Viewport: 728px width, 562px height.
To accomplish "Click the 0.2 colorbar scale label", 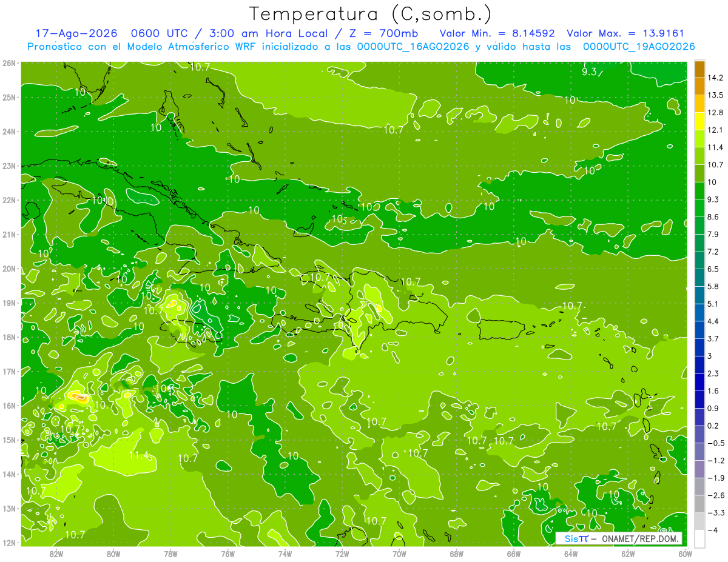I will 713,426.
